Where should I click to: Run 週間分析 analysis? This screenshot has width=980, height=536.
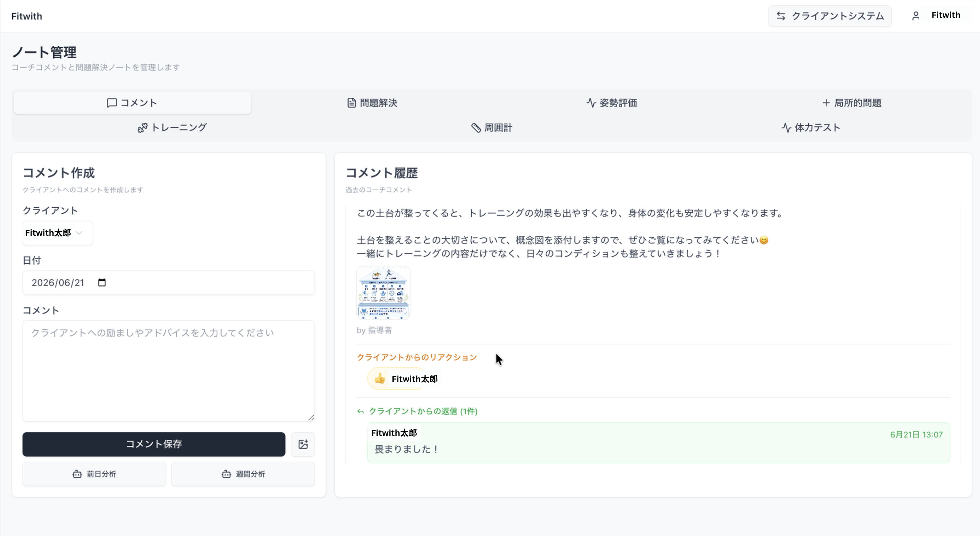point(243,474)
